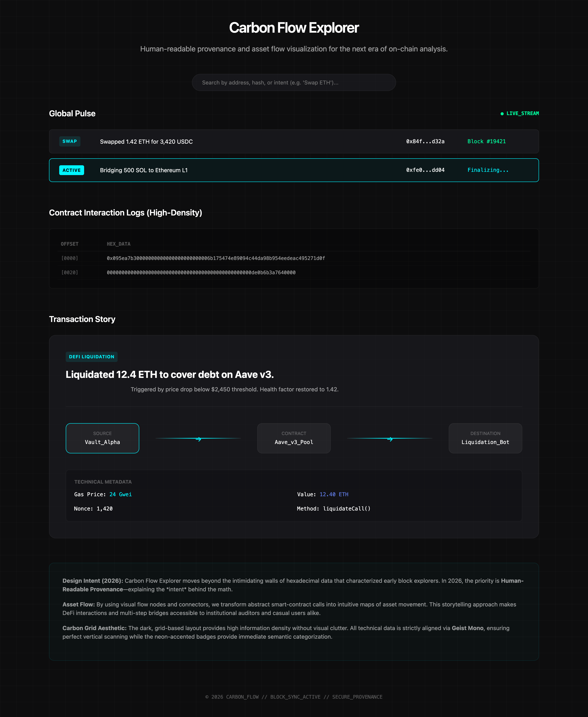Click the Finalizing... status text
Image resolution: width=588 pixels, height=717 pixels.
click(x=488, y=170)
